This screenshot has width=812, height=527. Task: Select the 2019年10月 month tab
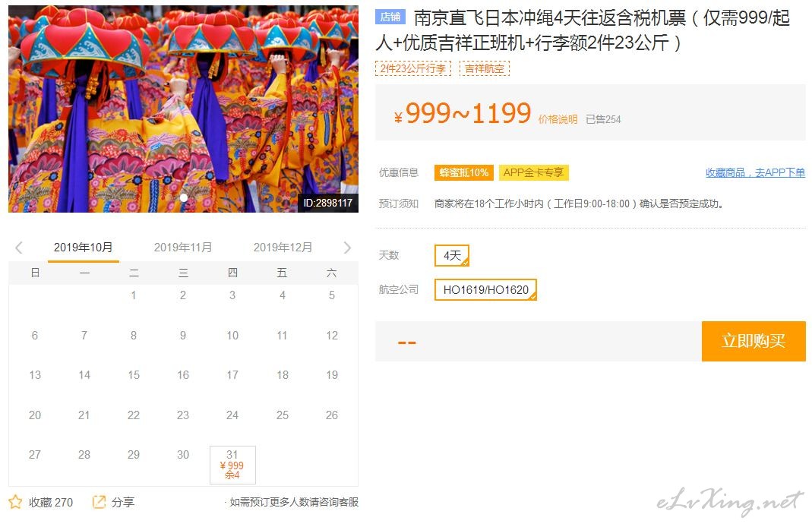click(x=84, y=248)
